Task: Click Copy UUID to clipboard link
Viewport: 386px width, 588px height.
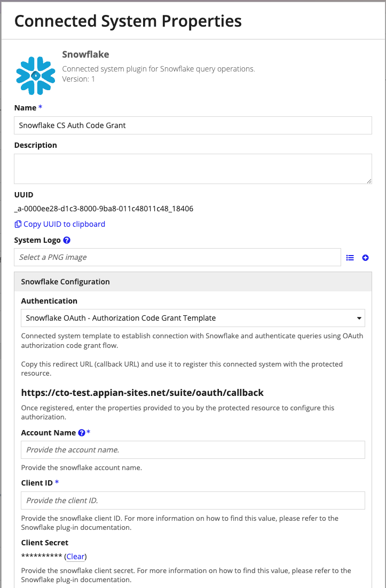Action: tap(64, 224)
